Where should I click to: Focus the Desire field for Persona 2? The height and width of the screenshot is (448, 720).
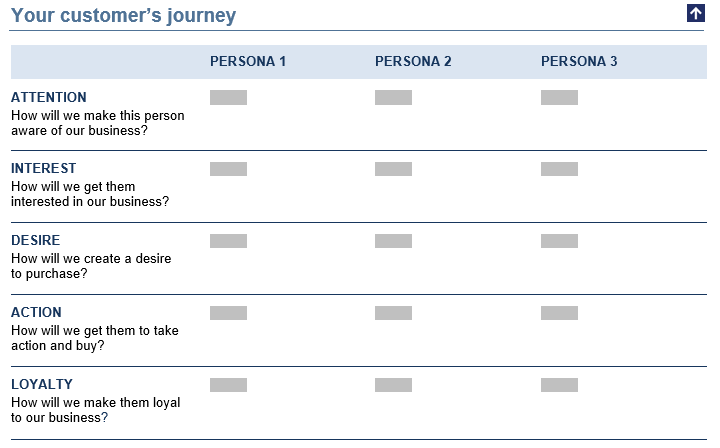pos(393,241)
